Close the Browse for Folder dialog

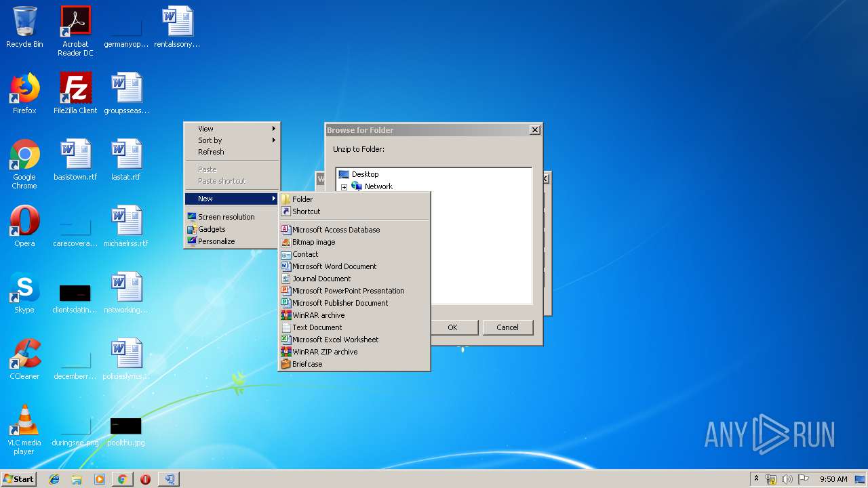click(x=534, y=130)
